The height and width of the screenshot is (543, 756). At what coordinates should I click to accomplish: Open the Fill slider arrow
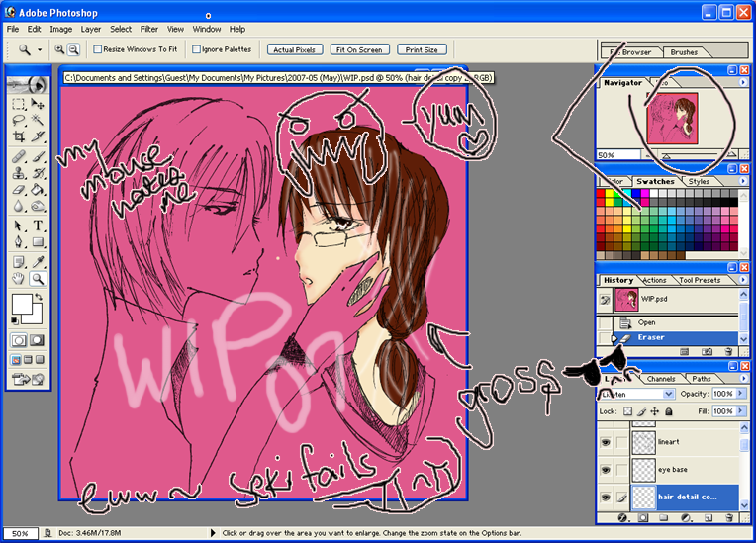point(740,411)
